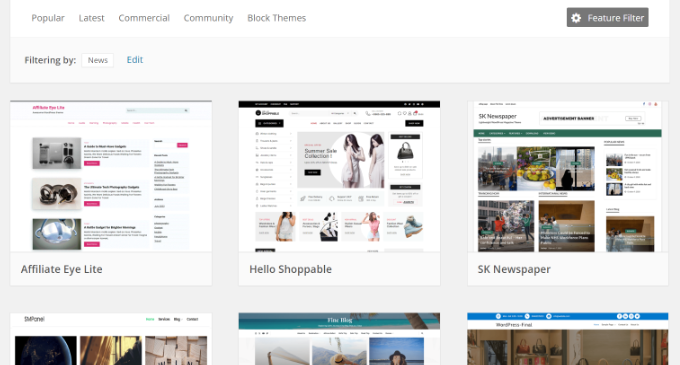The width and height of the screenshot is (680, 365).
Task: Select the Commercial tab
Action: tap(144, 18)
